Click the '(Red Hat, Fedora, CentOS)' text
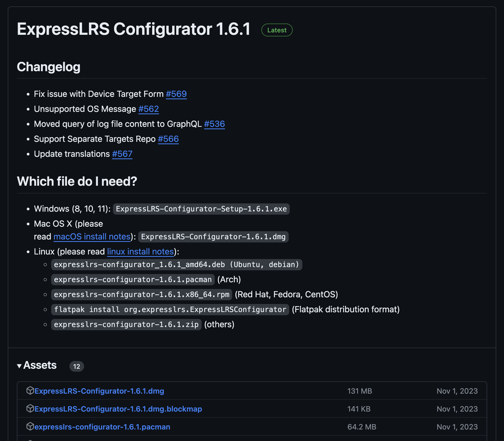The height and width of the screenshot is (441, 504). pos(286,294)
